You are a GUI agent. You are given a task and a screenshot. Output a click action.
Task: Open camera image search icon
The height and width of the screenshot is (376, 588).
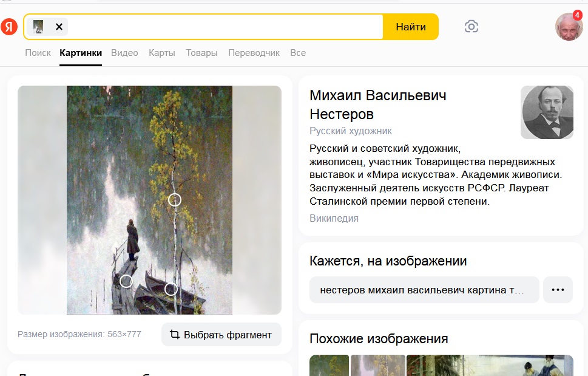[471, 27]
